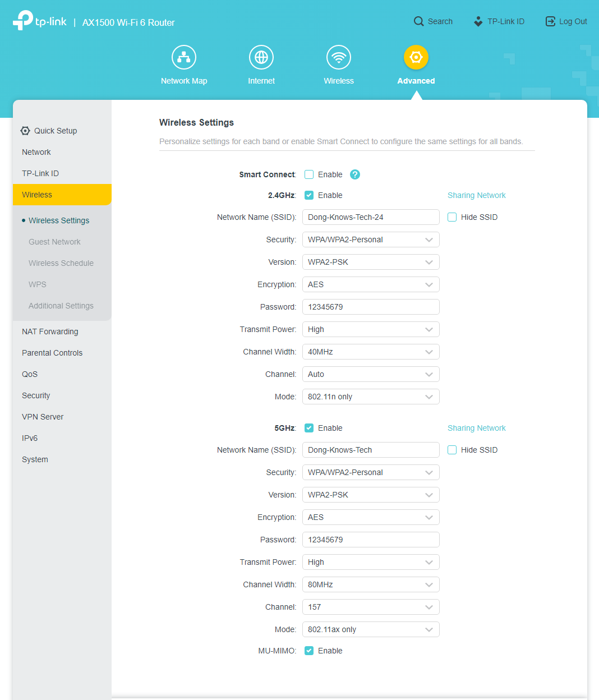Open the Internet globe icon
This screenshot has width=599, height=700.
point(261,57)
